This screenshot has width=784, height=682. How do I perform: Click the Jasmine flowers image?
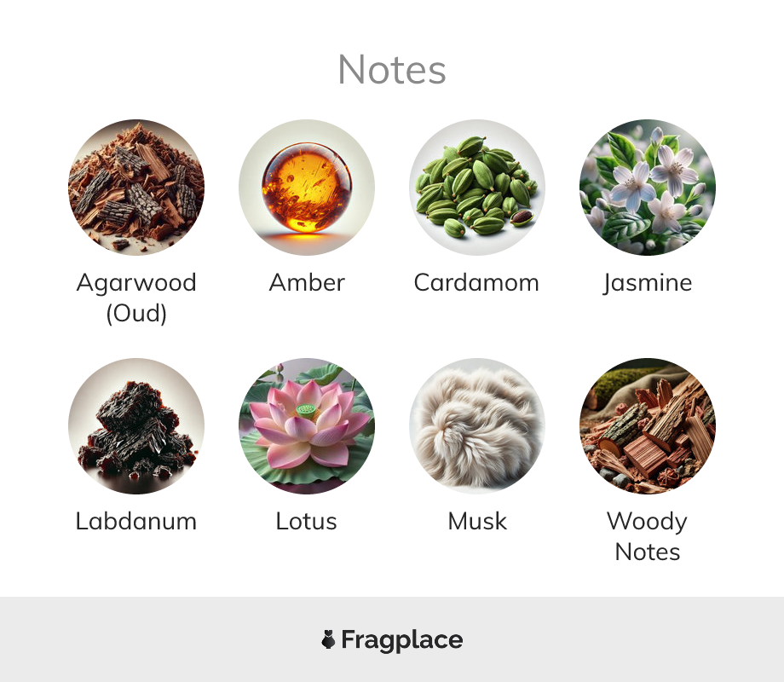(648, 188)
